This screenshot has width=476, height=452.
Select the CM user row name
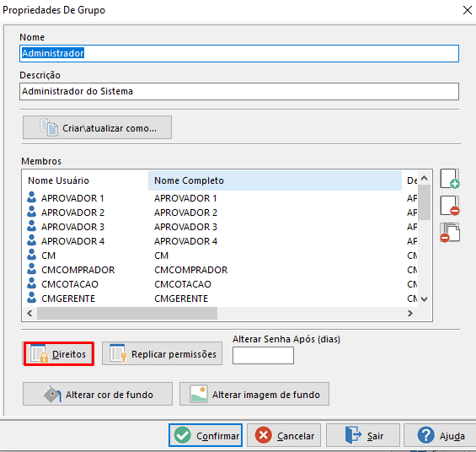coord(49,256)
